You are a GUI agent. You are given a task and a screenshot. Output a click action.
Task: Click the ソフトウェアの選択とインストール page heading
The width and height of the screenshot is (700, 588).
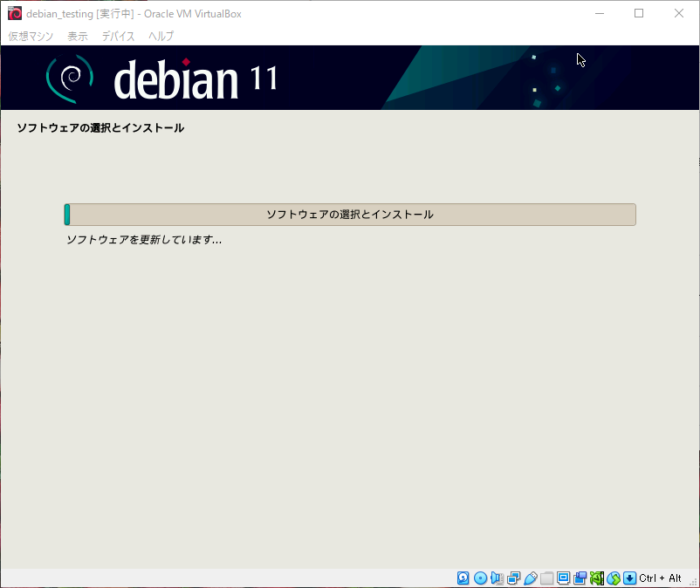(100, 128)
